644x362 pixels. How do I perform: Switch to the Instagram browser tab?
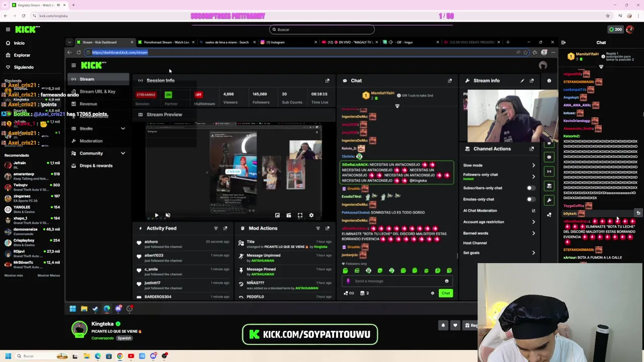click(x=288, y=42)
